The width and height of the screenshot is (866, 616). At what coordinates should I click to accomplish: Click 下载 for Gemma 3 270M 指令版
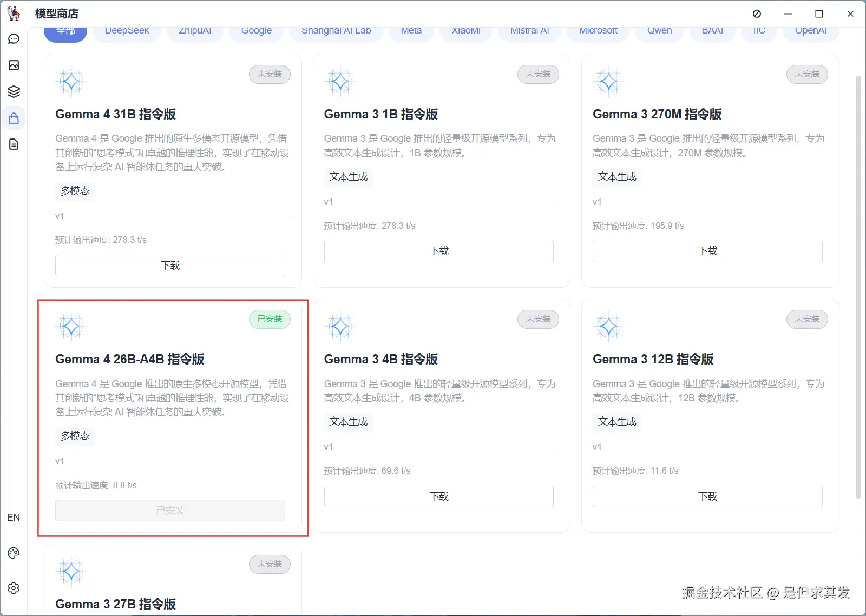click(707, 251)
